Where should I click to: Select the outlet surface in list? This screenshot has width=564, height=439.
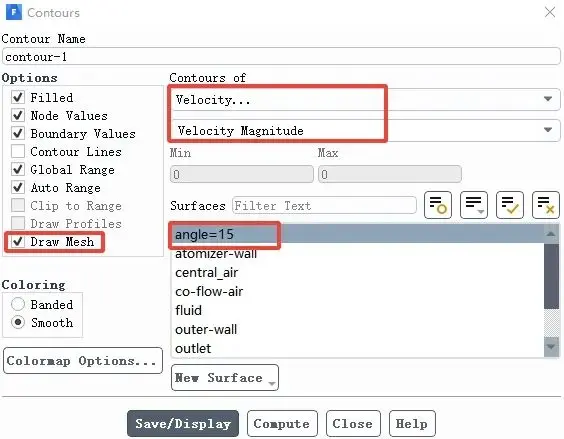193,348
